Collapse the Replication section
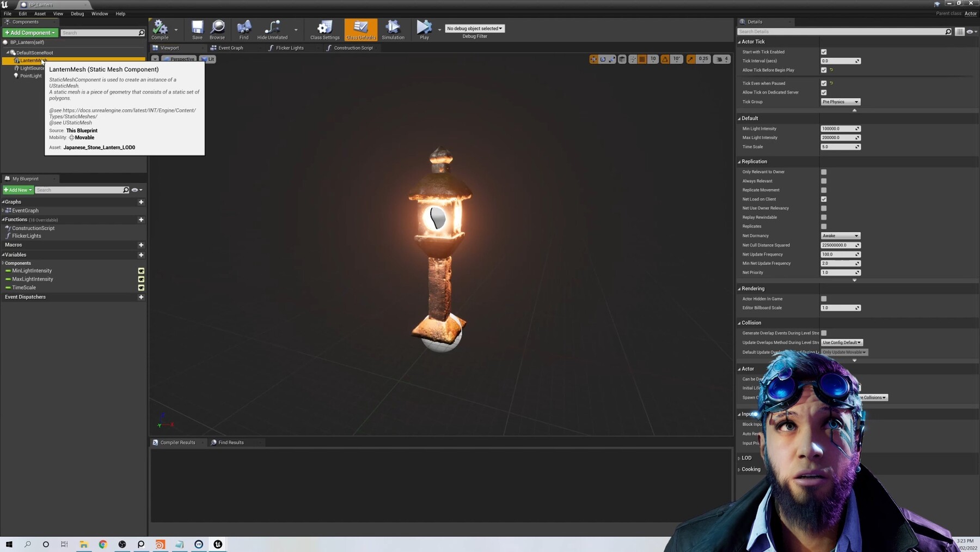This screenshot has width=980, height=552. point(740,161)
